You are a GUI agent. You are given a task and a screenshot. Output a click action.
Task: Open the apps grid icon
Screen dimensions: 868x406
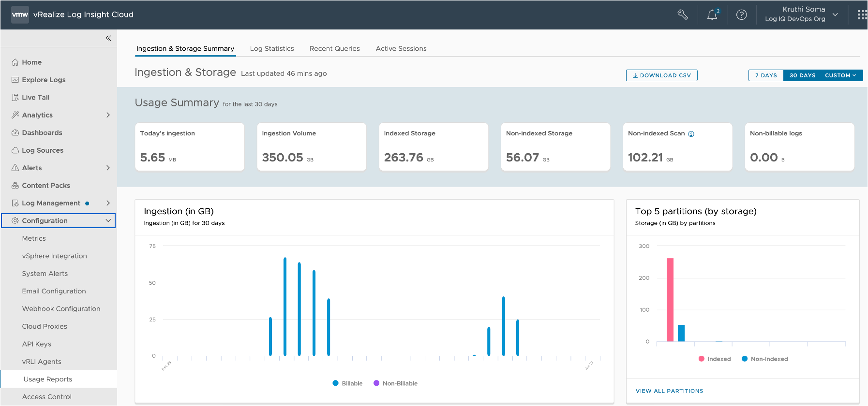point(862,15)
